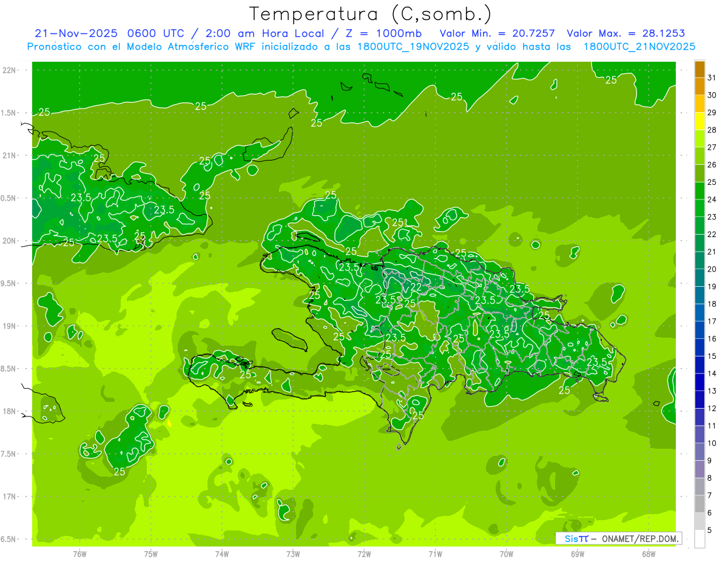Click the "1800UTC_21NOV2025" valid-until time
Viewport: 728px width, 562px height.
[x=639, y=47]
